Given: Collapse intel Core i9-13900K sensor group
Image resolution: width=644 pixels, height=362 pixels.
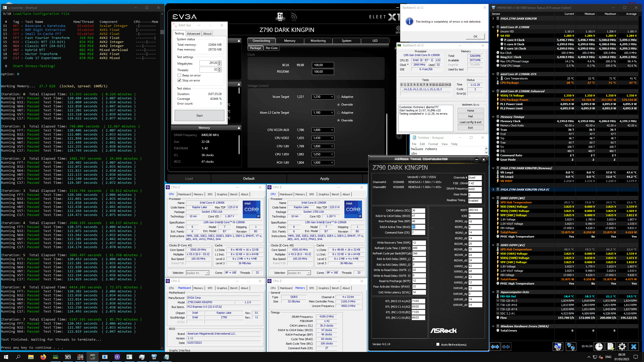Looking at the screenshot, I should point(493,27).
